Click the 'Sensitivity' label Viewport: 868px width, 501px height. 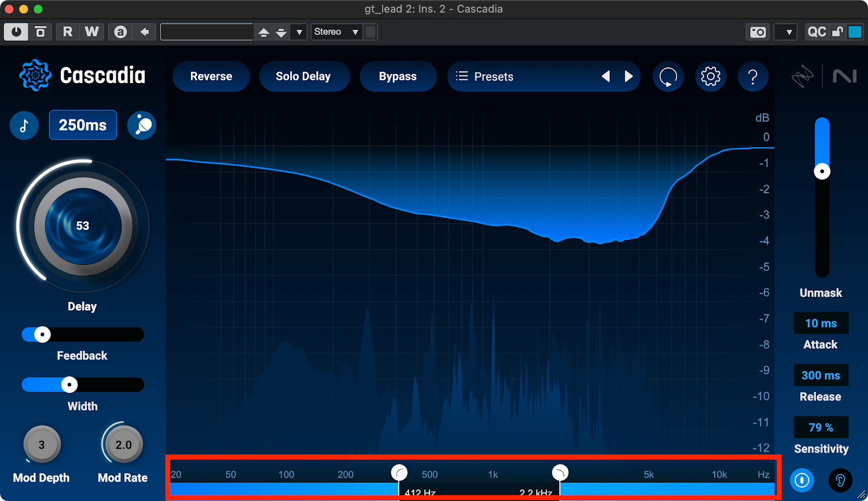[x=821, y=449]
